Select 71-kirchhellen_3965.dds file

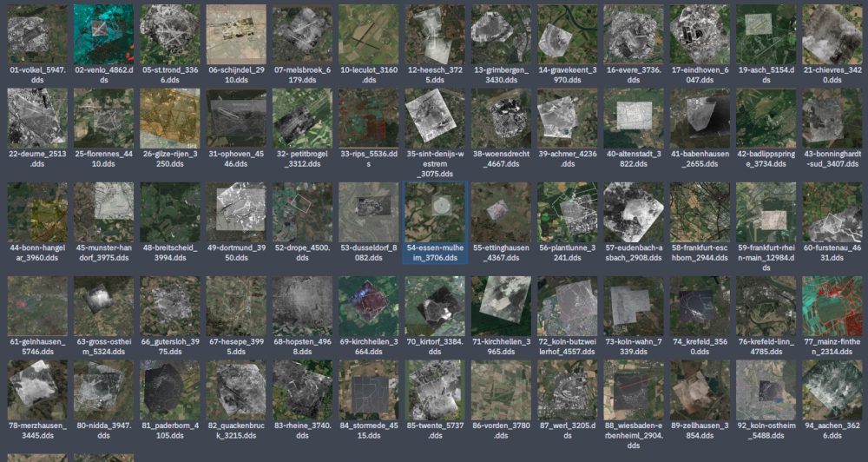click(501, 307)
